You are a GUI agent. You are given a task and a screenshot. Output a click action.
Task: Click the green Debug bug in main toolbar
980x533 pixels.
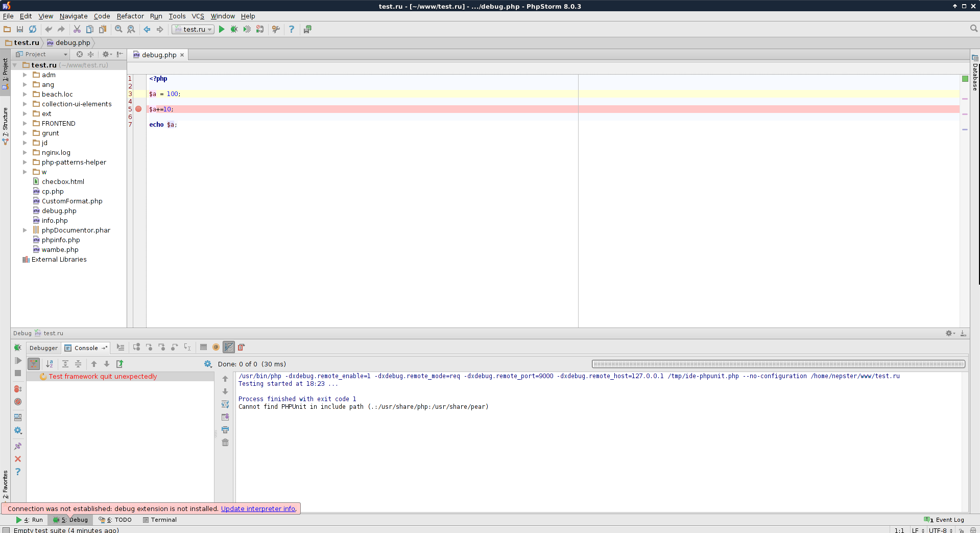(x=234, y=29)
